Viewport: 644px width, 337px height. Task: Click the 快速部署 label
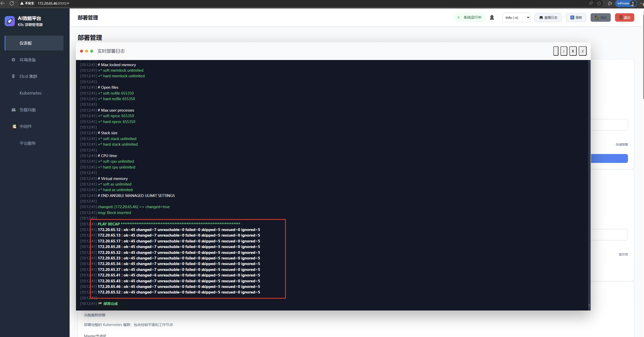pyautogui.click(x=622, y=144)
